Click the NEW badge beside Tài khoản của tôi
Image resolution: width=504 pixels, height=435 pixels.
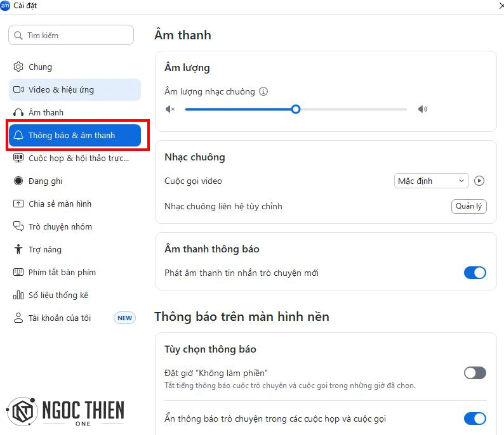point(124,318)
